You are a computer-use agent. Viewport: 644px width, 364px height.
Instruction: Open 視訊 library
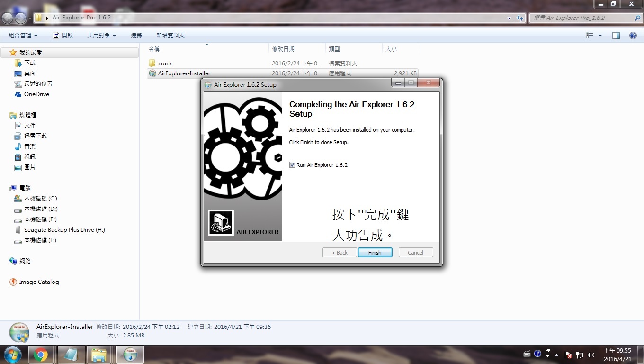(30, 157)
